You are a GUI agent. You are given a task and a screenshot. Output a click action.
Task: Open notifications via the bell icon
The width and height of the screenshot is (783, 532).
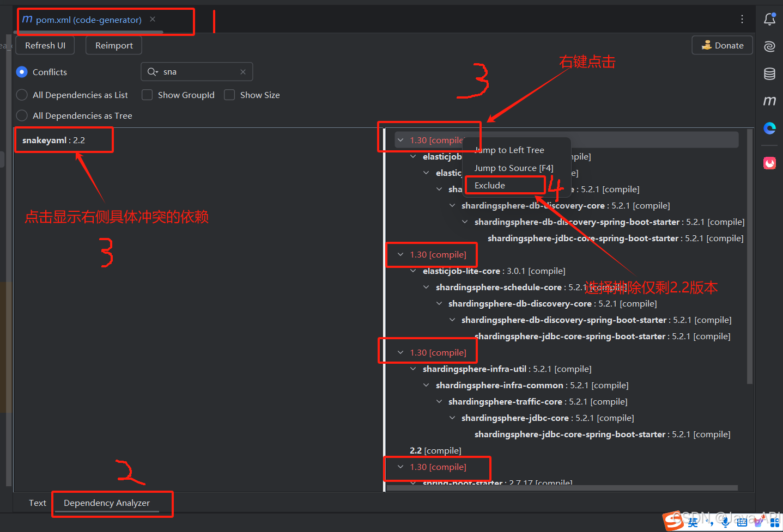(x=769, y=19)
